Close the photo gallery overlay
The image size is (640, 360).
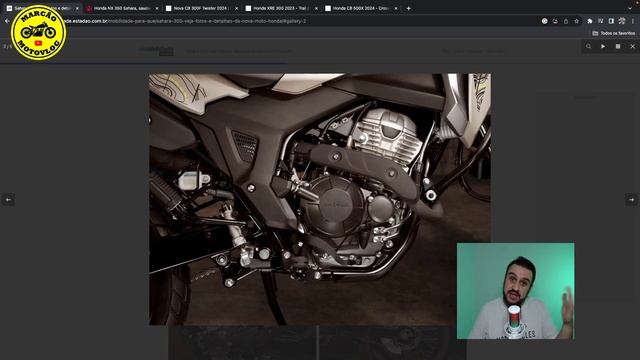[633, 47]
